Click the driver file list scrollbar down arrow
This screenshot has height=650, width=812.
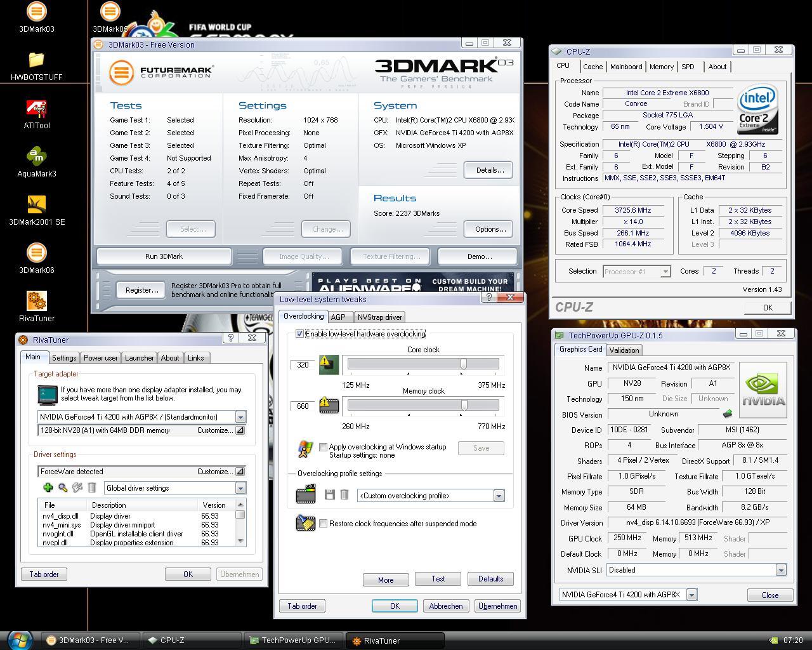coord(240,540)
